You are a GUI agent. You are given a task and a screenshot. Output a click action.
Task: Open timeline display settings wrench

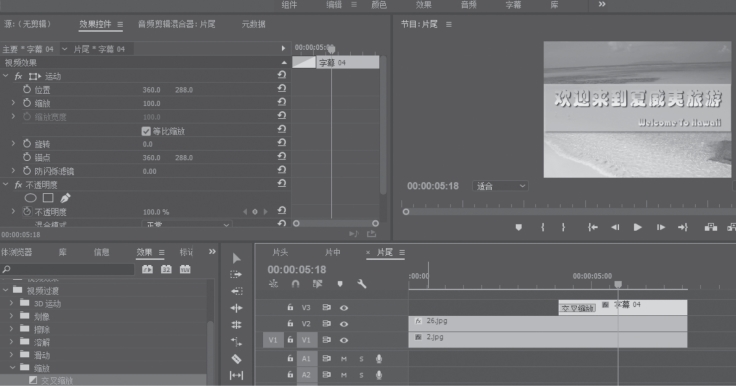point(361,284)
